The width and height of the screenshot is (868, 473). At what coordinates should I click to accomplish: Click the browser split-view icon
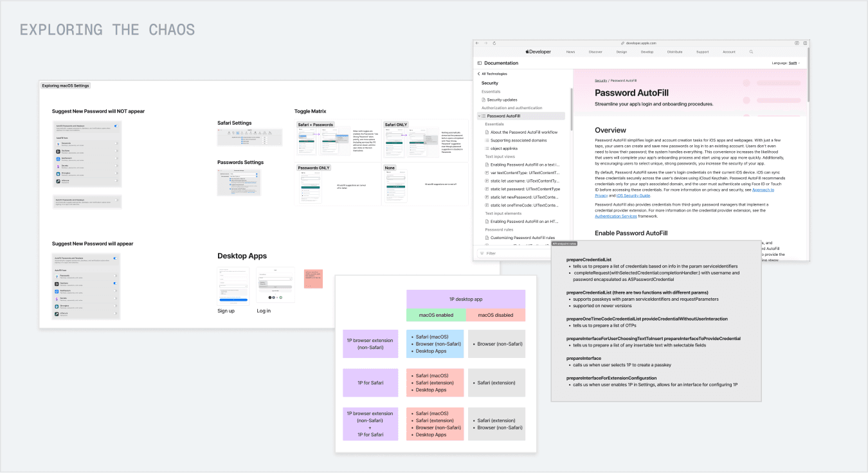pyautogui.click(x=805, y=43)
